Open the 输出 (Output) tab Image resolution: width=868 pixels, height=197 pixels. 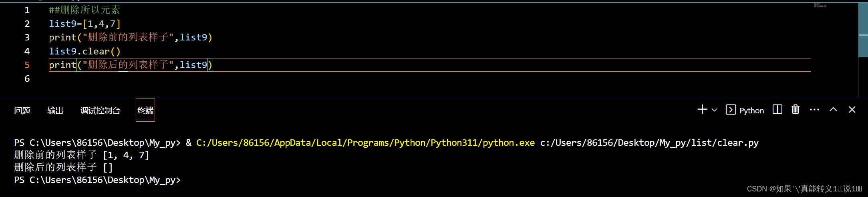click(55, 111)
